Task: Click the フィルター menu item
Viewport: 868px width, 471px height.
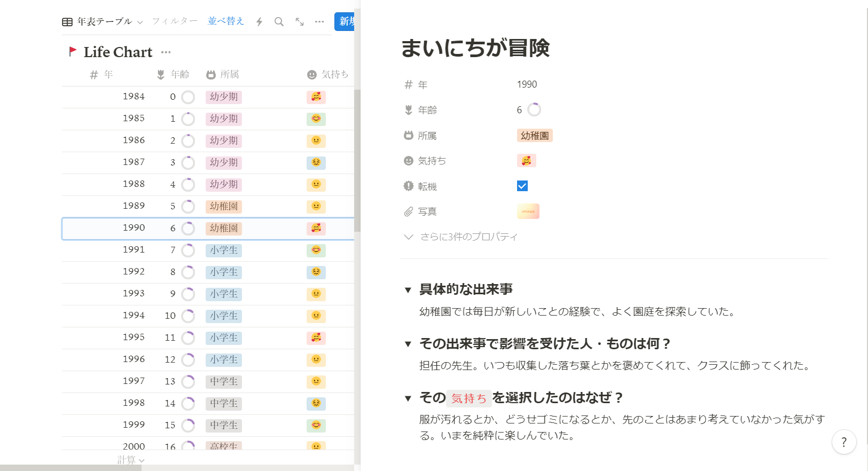Action: click(x=175, y=21)
